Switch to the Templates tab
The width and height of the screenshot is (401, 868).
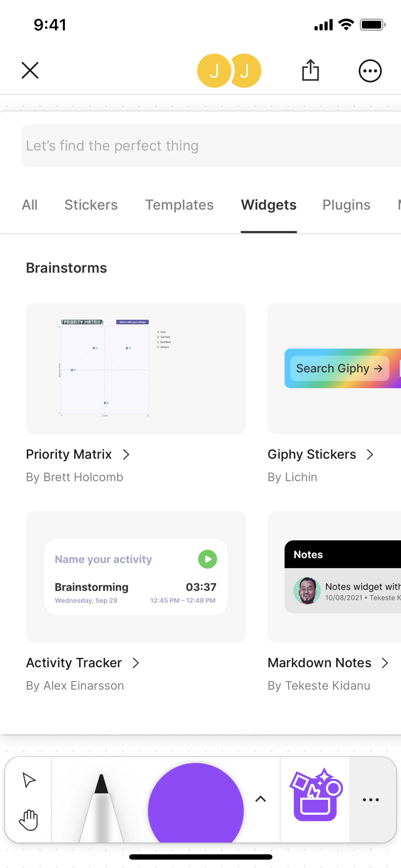point(179,205)
